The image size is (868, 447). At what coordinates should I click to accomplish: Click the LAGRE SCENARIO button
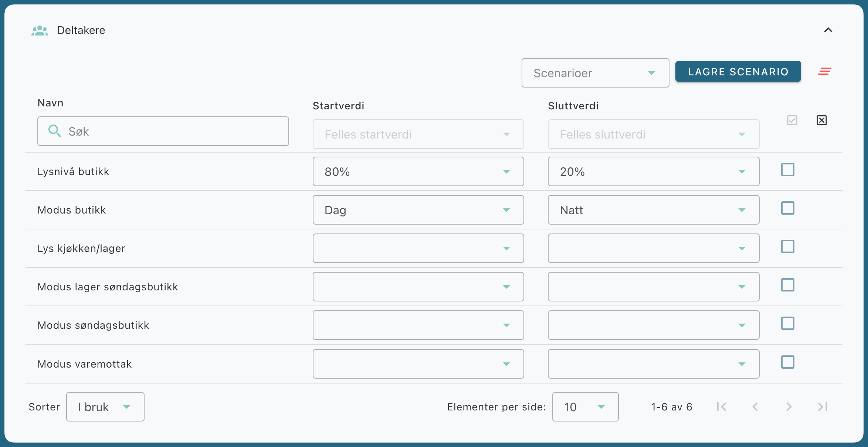(x=738, y=71)
